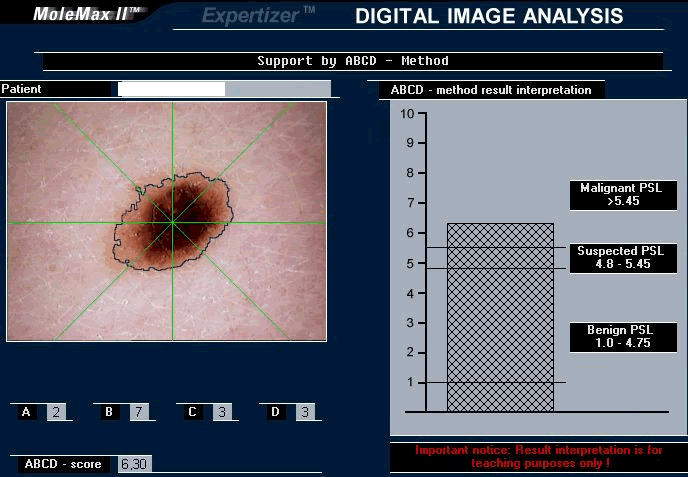Image resolution: width=688 pixels, height=477 pixels.
Task: Click the ABCD score value 6,30
Action: 135,464
